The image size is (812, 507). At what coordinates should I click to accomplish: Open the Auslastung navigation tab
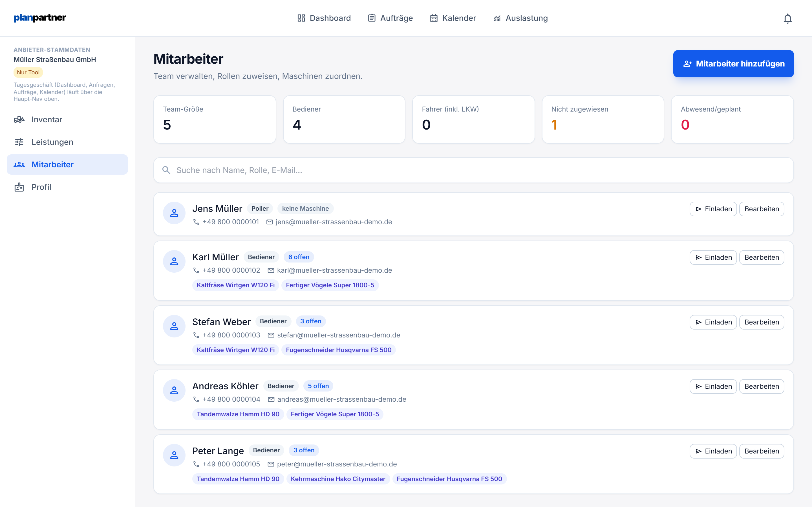pyautogui.click(x=520, y=18)
